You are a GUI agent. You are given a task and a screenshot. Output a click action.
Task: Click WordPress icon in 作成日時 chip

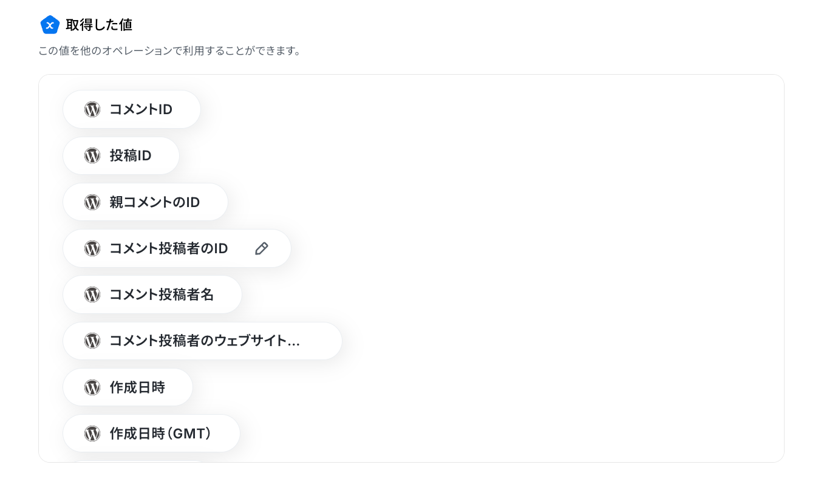click(x=92, y=387)
